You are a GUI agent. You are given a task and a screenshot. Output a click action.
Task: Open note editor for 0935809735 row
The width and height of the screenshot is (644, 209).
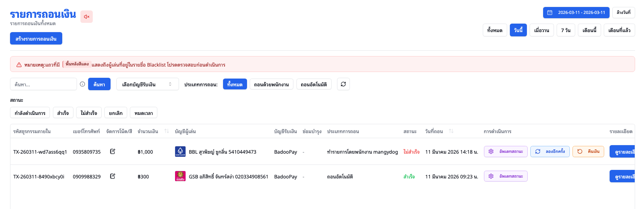coord(112,151)
